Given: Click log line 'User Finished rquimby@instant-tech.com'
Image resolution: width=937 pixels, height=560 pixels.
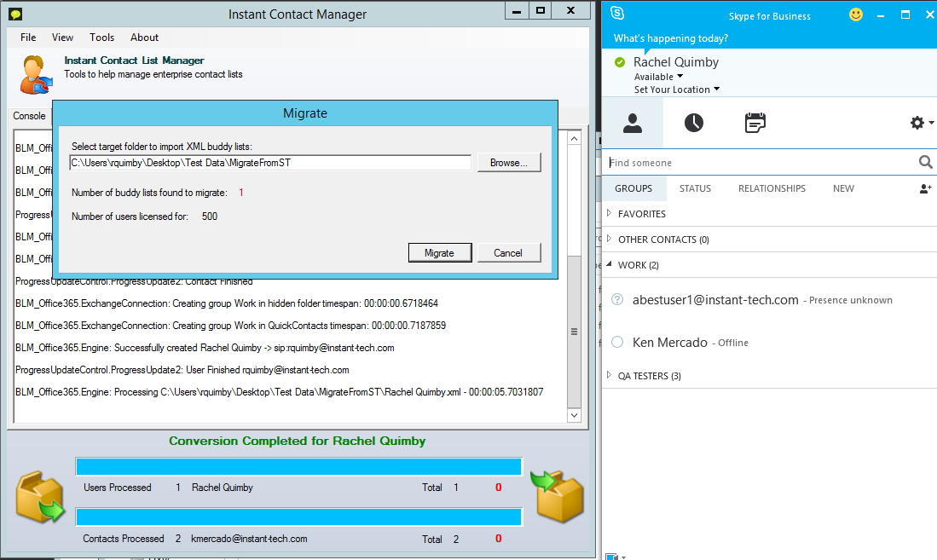Looking at the screenshot, I should [x=182, y=370].
